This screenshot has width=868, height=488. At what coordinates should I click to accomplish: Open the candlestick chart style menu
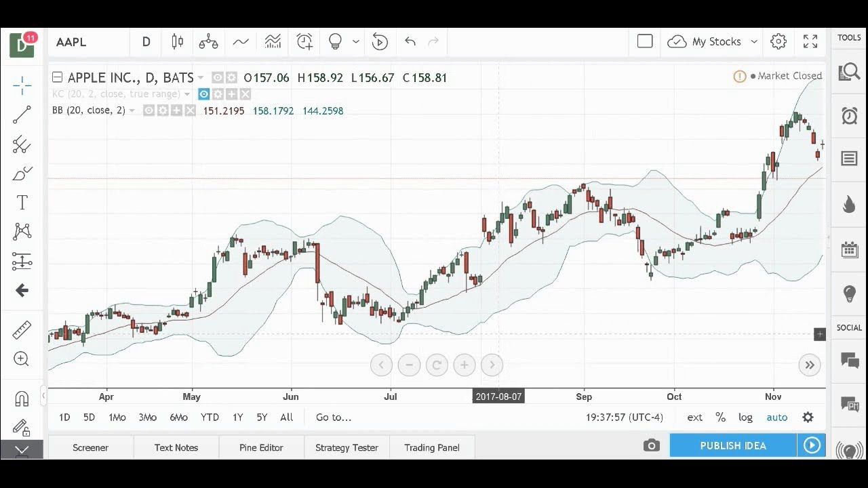pos(178,42)
